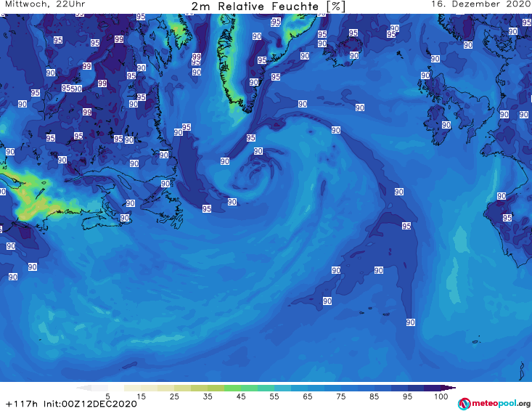
Task: Click the legend tick label '55'
Action: [x=274, y=396]
